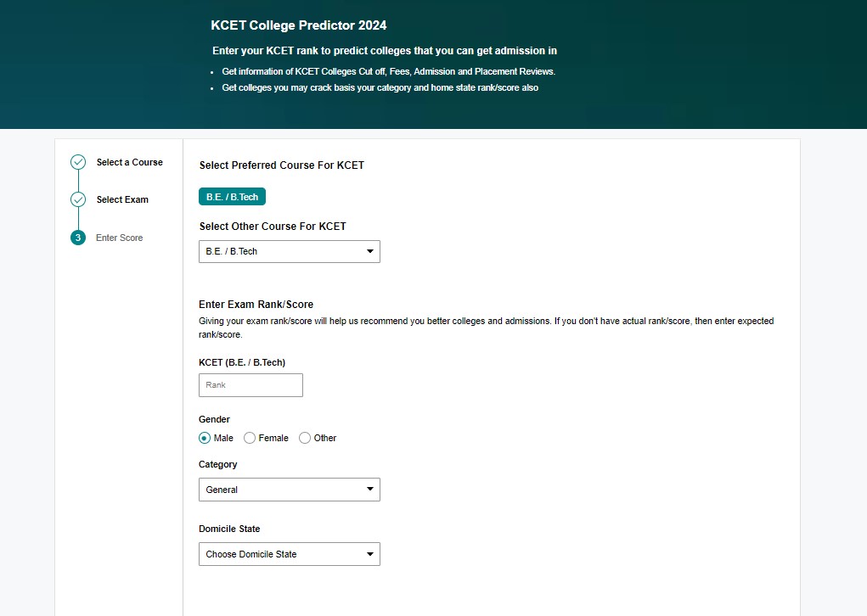Screen dimensions: 867x616
Task: Select the Male gender radio button
Action: click(203, 437)
